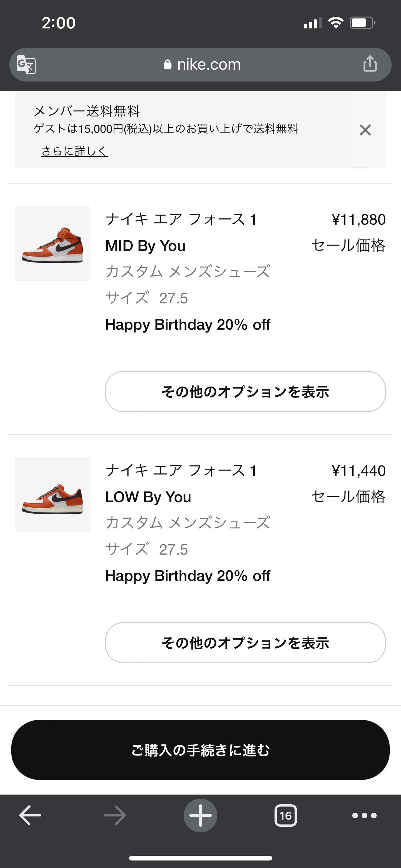
Task: Show more options for LOW By You
Action: click(x=245, y=643)
